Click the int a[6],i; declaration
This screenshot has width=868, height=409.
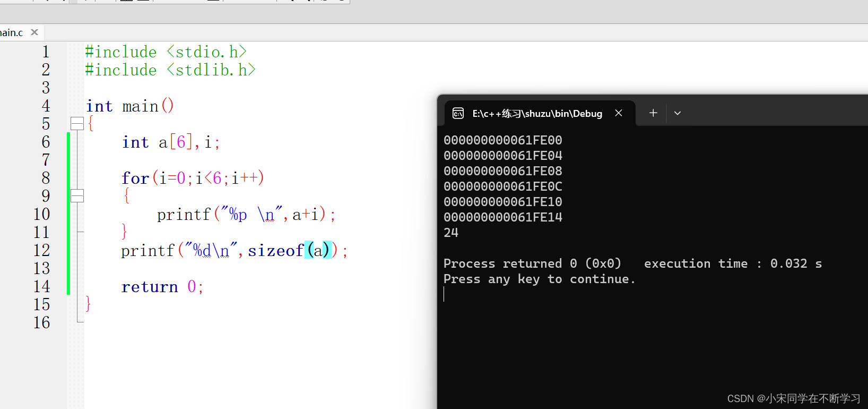pyautogui.click(x=171, y=142)
